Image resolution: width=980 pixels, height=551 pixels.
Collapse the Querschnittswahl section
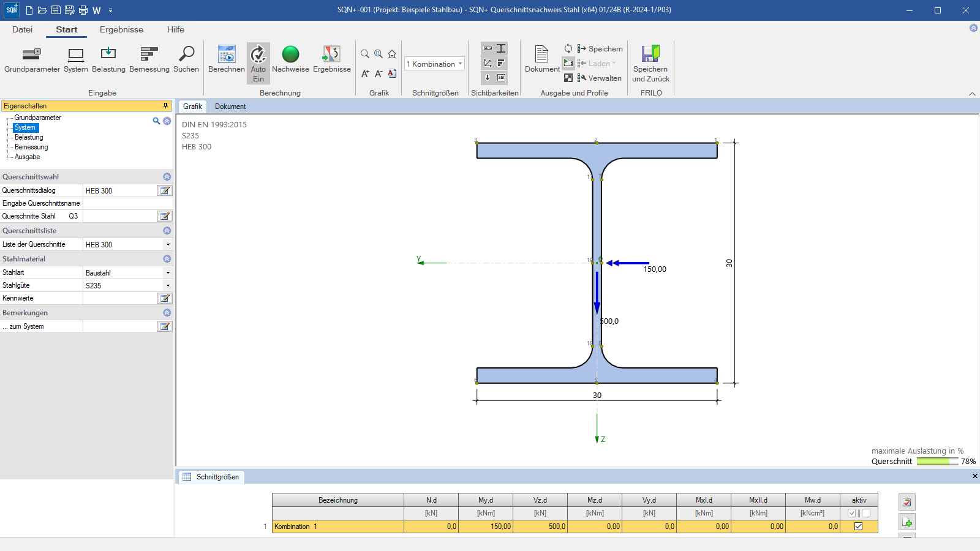click(x=167, y=177)
